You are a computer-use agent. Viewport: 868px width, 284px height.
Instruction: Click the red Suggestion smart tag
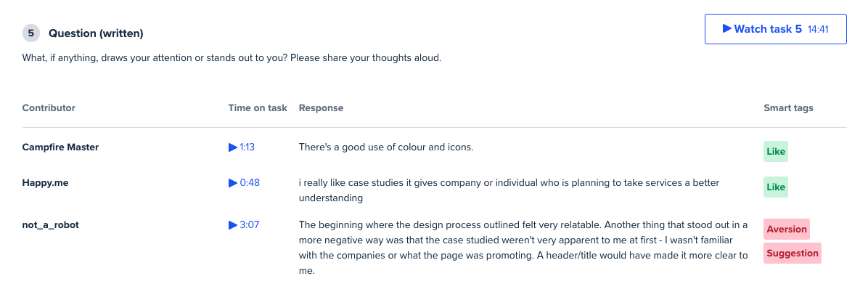pos(793,253)
